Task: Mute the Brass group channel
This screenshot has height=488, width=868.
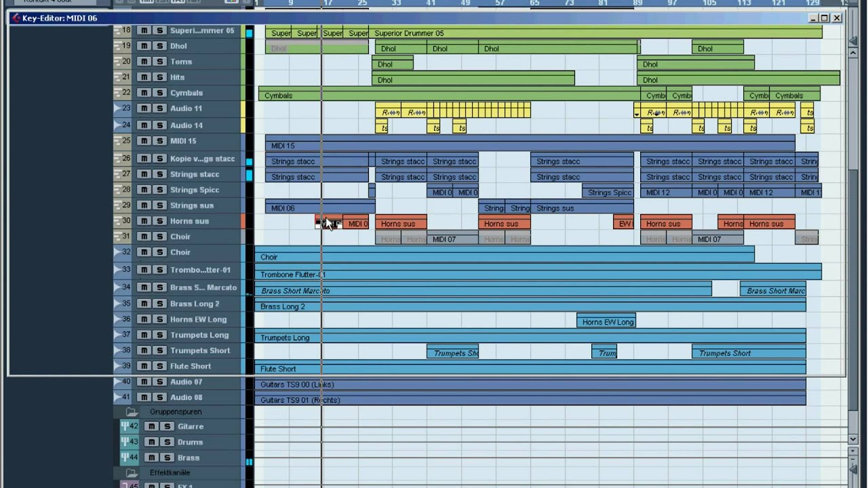Action: 151,457
